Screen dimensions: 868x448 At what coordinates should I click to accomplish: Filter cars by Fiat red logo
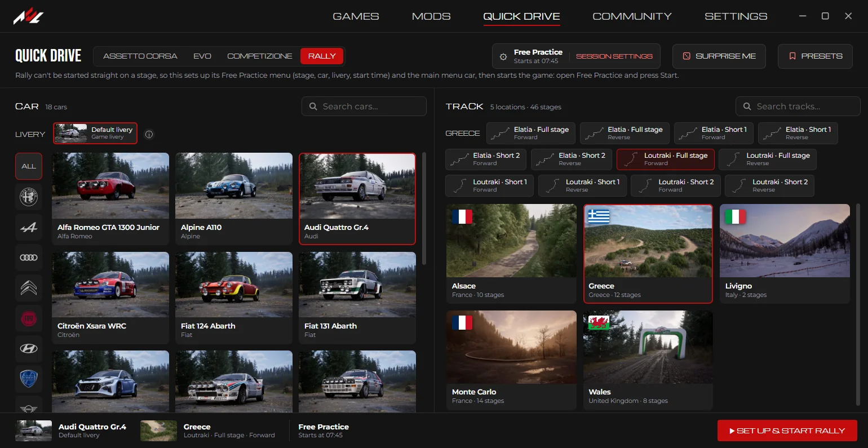(29, 318)
